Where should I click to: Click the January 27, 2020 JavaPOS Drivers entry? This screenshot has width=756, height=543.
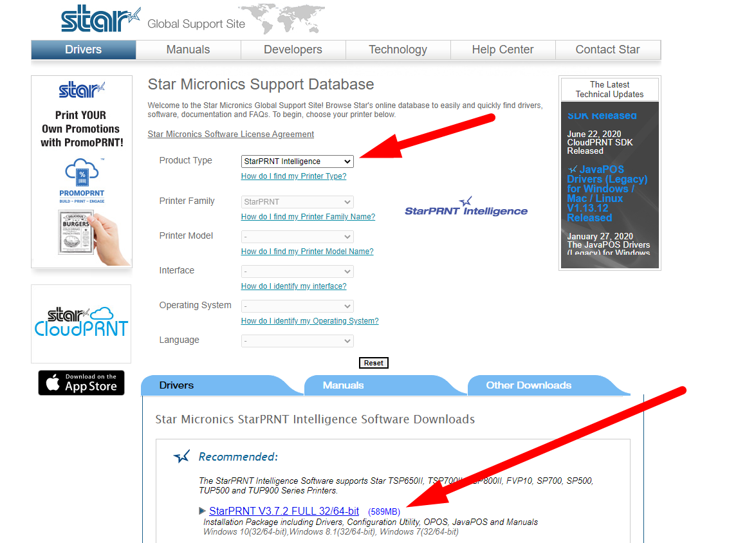[609, 244]
